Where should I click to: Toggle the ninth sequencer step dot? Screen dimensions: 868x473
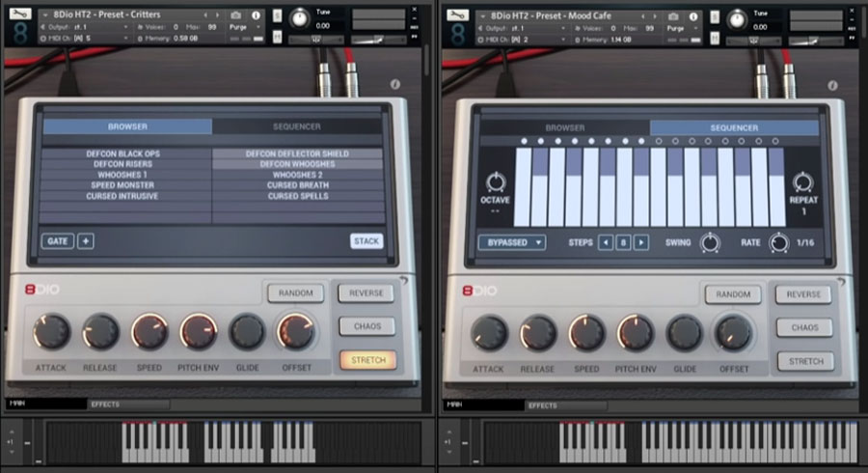tap(658, 141)
